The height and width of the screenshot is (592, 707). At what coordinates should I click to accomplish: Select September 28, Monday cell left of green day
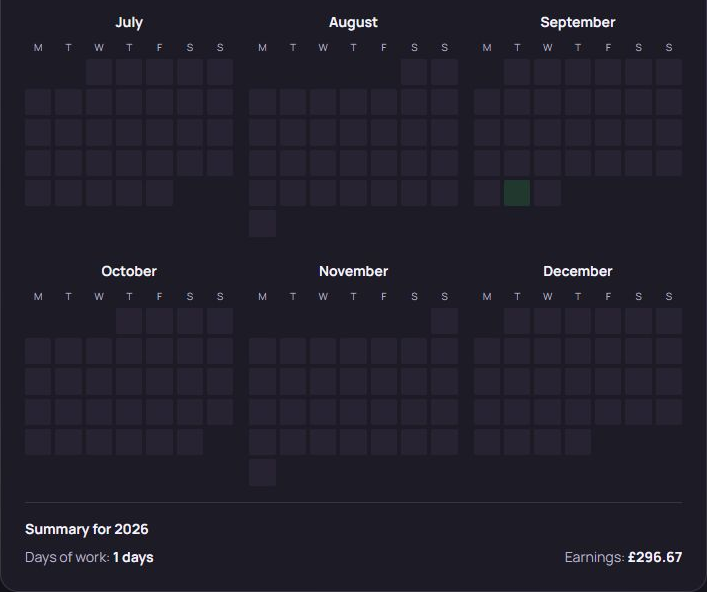(487, 193)
